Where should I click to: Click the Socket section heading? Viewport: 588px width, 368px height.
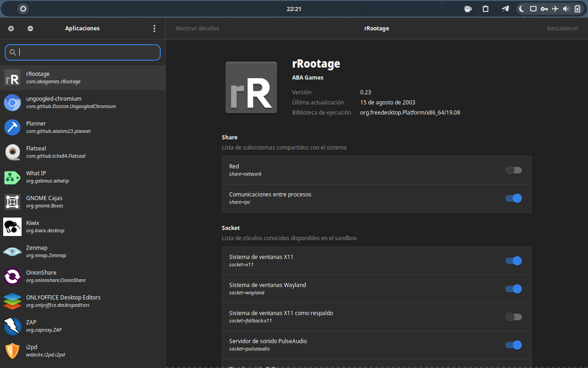[x=231, y=228]
